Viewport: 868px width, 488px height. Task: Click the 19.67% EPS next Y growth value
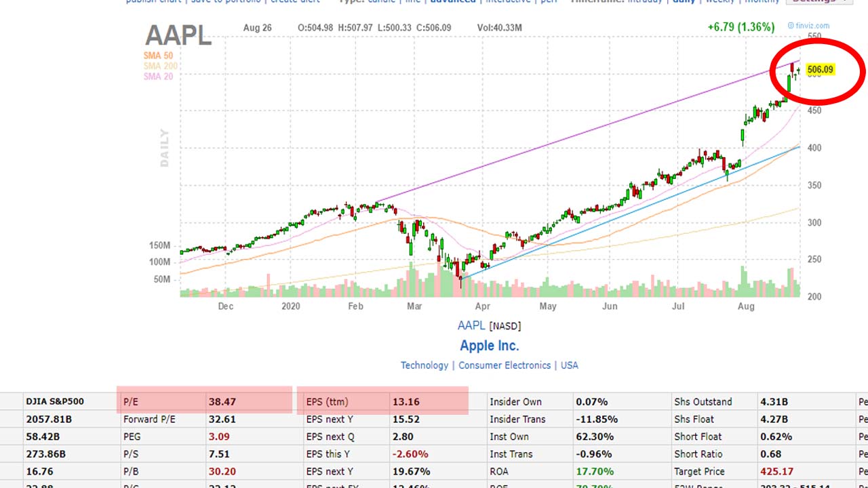pos(412,472)
